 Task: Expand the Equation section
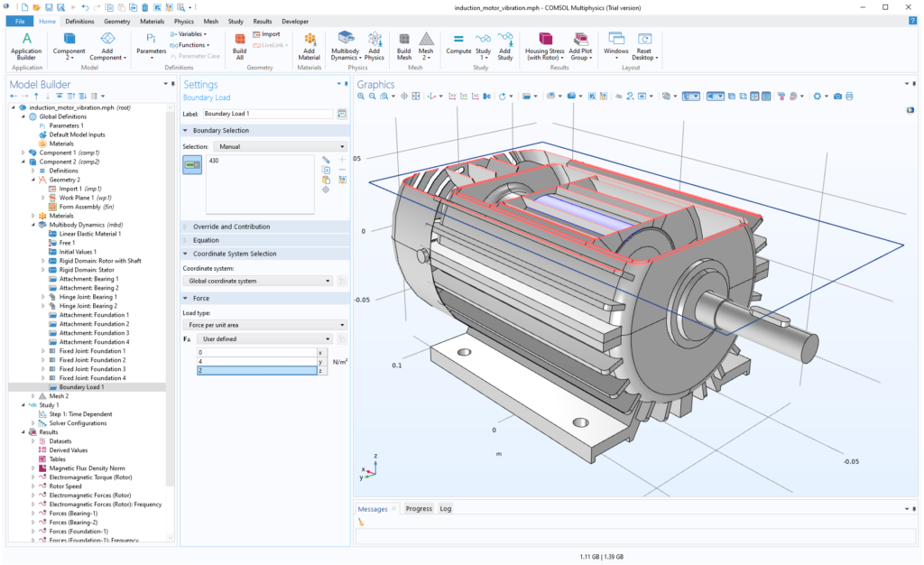265,240
